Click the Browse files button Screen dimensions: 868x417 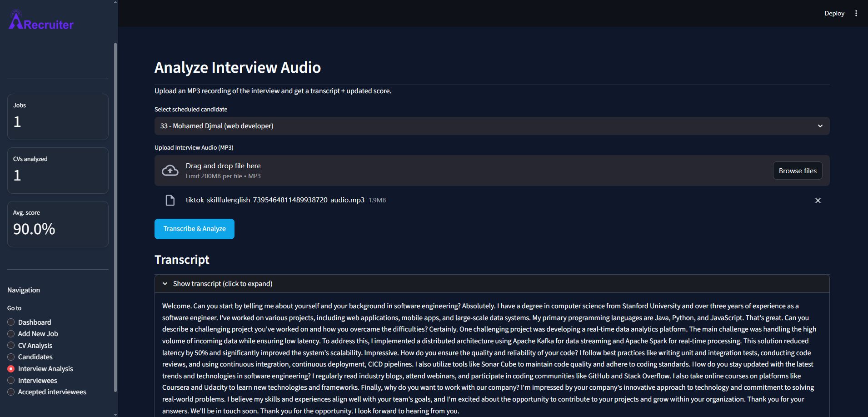[797, 171]
